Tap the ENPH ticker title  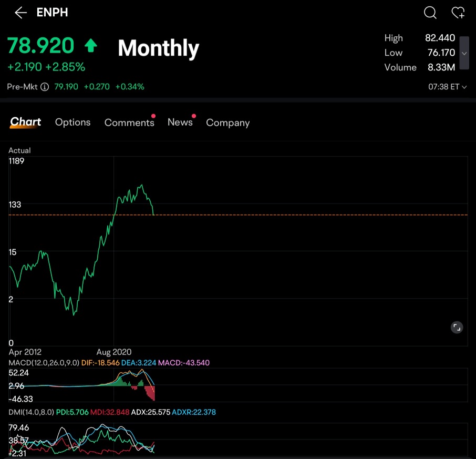[52, 13]
